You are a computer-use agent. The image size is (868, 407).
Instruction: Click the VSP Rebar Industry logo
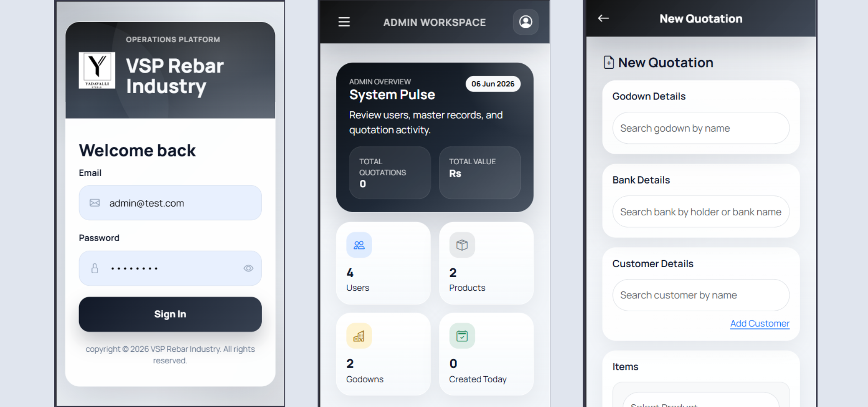pyautogui.click(x=97, y=70)
